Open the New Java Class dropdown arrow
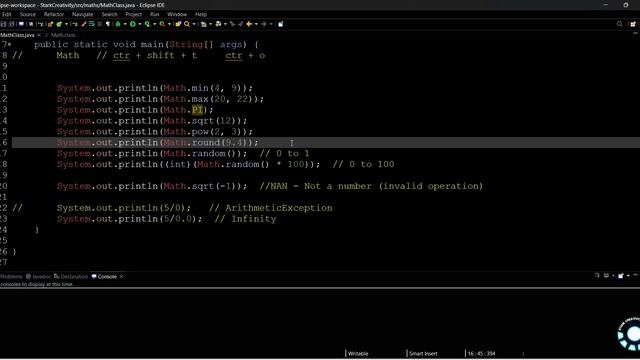The height and width of the screenshot is (360, 640). pyautogui.click(x=67, y=24)
